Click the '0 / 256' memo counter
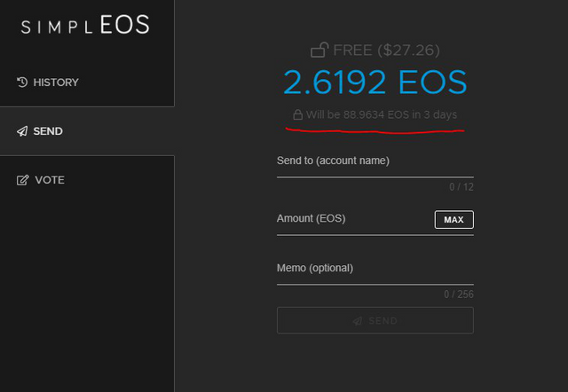Screen dimensions: 568x392 pos(459,294)
